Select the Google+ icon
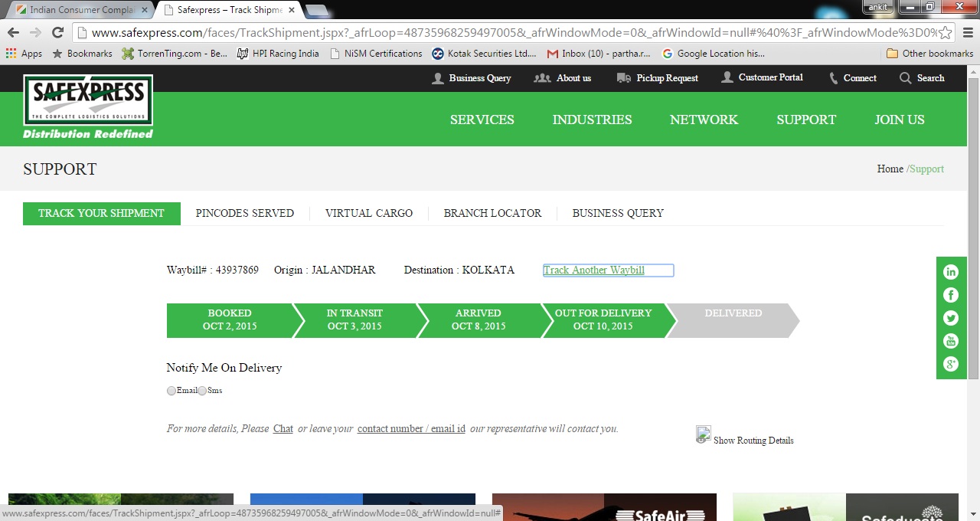Image resolution: width=980 pixels, height=521 pixels. tap(951, 364)
